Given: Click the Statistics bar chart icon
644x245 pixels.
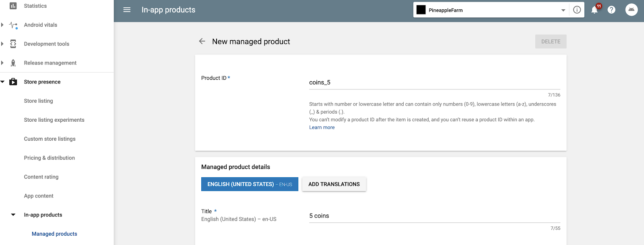Looking at the screenshot, I should point(13,6).
